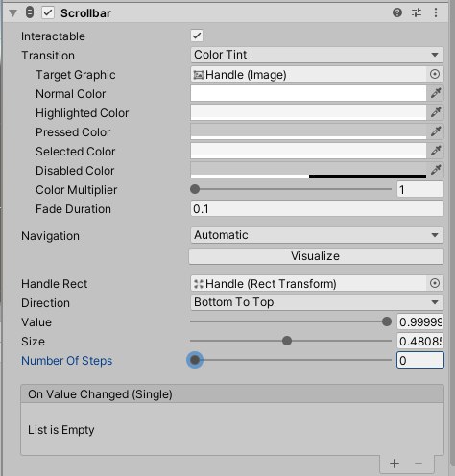Open the Navigation Automatic dropdown
This screenshot has width=455, height=476.
pyautogui.click(x=317, y=235)
